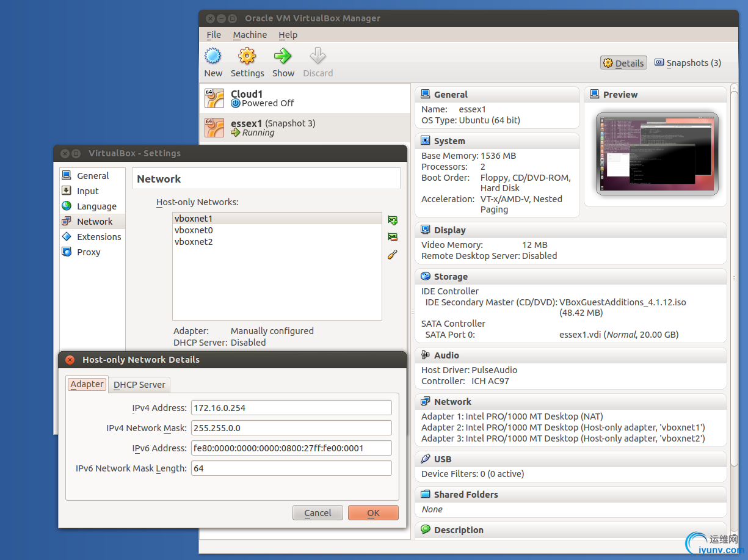Switch to Snapshots (3) view
Image resolution: width=748 pixels, height=560 pixels.
pyautogui.click(x=688, y=63)
